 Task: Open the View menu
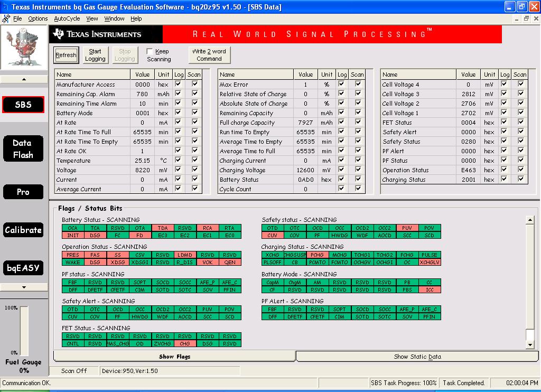tap(92, 18)
